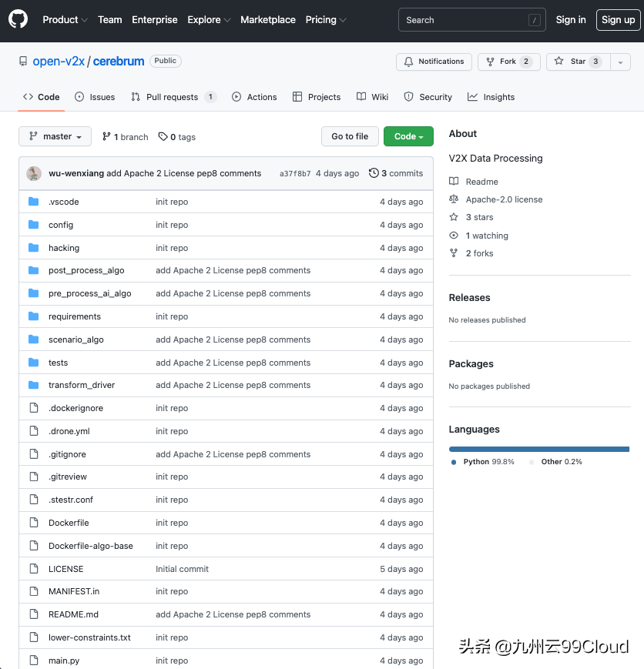644x669 pixels.
Task: Click the LICENSE file icon
Action: coord(34,568)
